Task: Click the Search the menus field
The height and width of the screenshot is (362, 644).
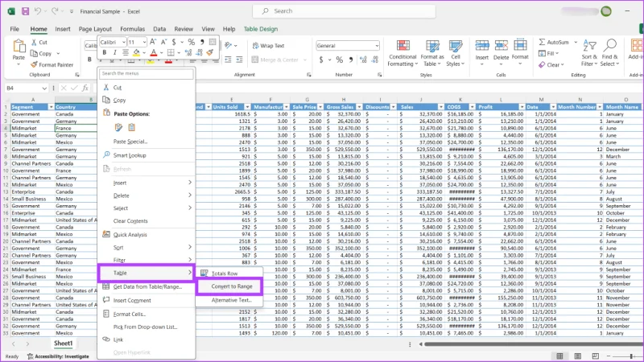Action: (x=147, y=73)
